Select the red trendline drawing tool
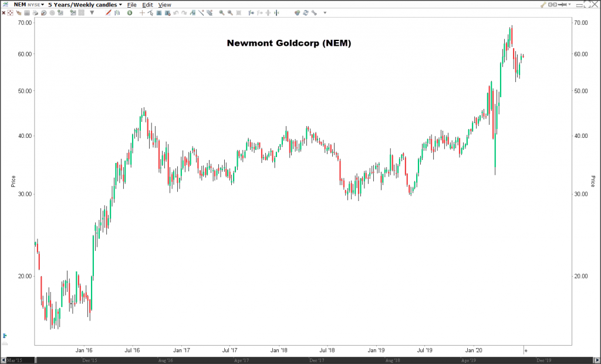Image resolution: width=601 pixels, height=364 pixels. (108, 13)
